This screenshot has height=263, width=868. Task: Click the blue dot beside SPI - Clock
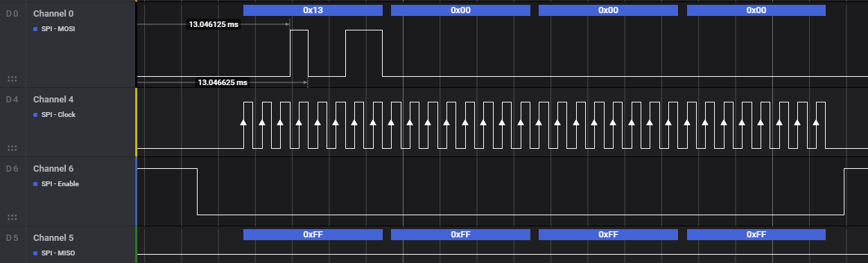pos(35,115)
